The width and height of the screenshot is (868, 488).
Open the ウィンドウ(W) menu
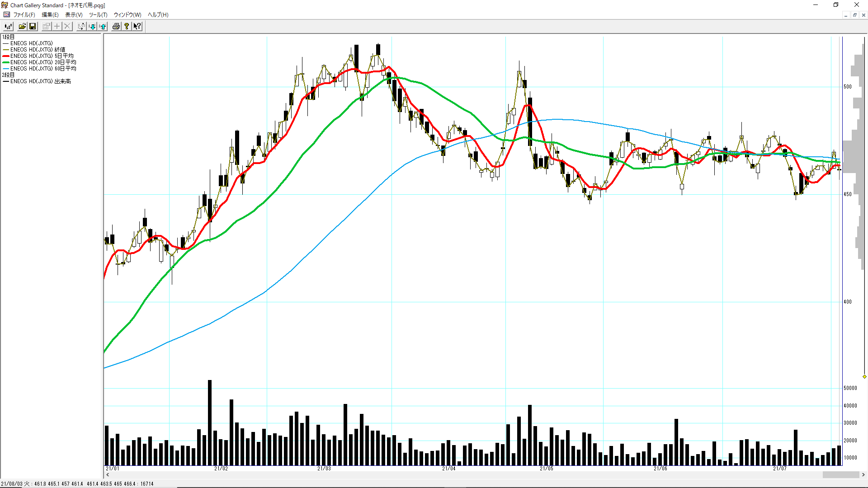(x=127, y=15)
